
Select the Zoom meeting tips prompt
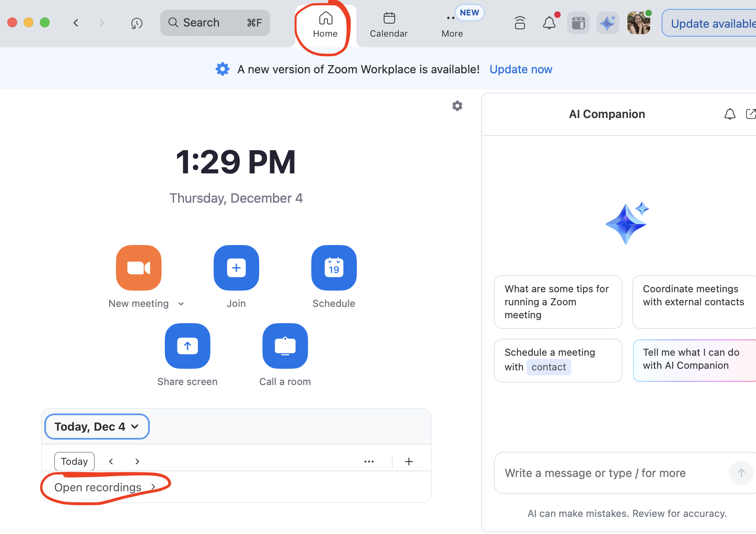pos(558,302)
